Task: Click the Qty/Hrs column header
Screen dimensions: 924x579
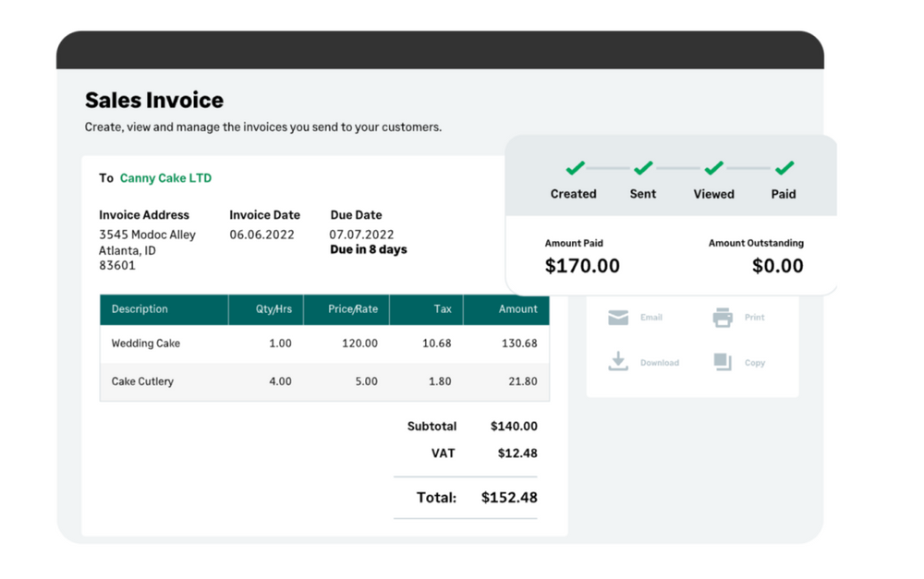Action: click(x=274, y=309)
